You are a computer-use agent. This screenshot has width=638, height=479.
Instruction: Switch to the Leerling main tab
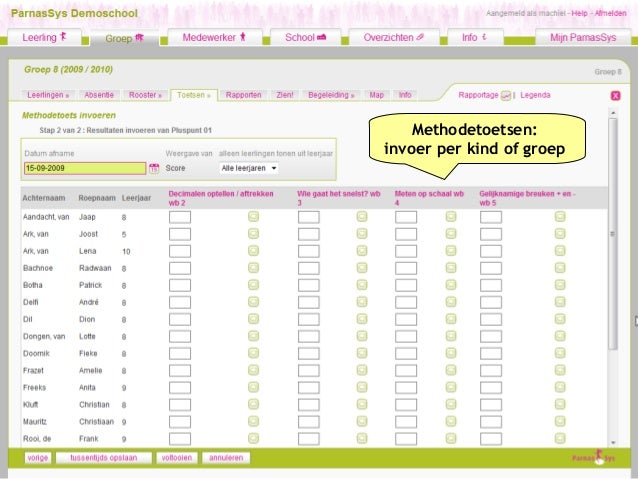44,37
